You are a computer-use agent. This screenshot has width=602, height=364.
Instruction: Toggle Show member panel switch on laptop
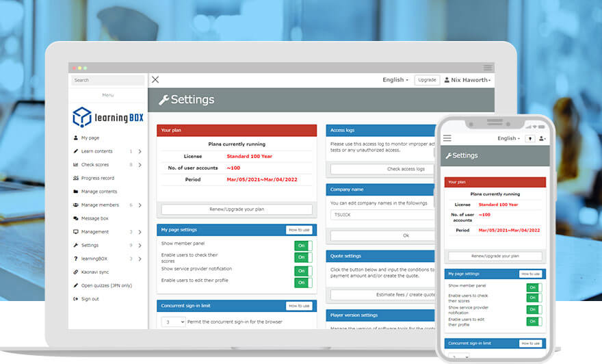point(303,246)
